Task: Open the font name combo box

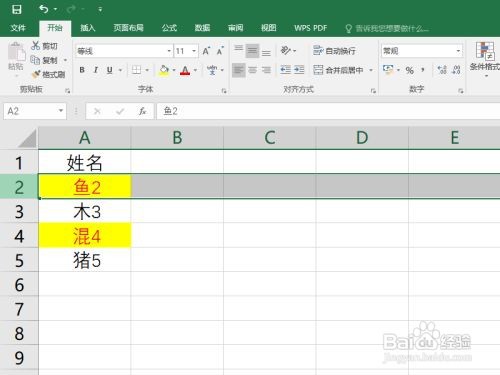Action: (x=124, y=51)
